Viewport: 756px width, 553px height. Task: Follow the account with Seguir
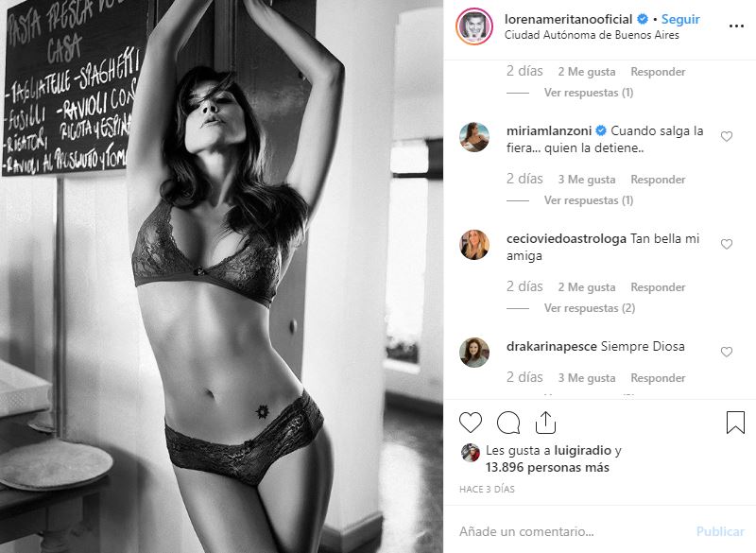(x=680, y=19)
